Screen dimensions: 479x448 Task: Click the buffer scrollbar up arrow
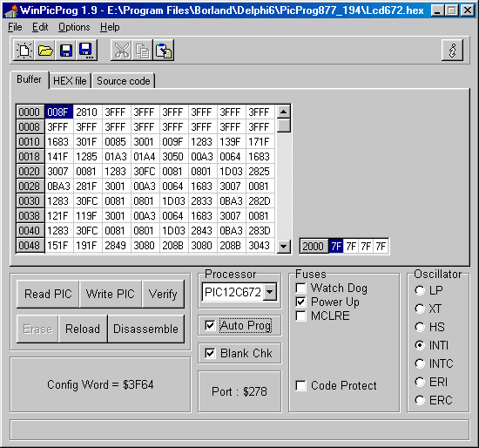point(284,112)
